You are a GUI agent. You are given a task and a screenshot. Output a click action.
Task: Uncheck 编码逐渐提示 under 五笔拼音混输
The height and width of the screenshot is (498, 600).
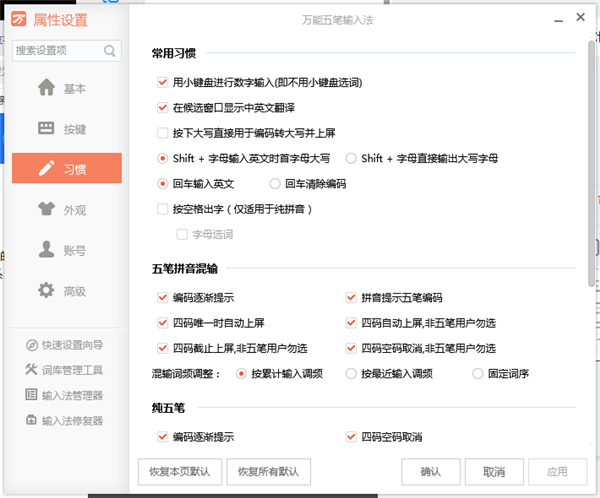[x=163, y=297]
